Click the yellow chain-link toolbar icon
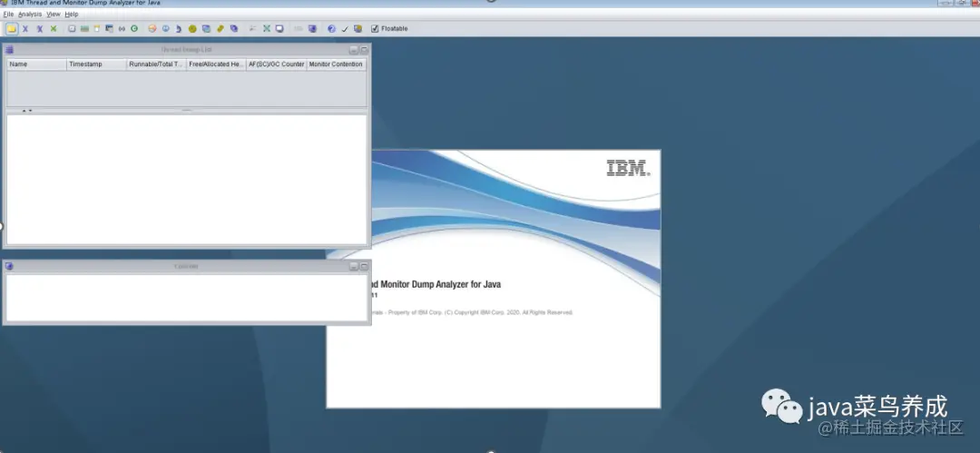980x453 pixels. pyautogui.click(x=220, y=29)
